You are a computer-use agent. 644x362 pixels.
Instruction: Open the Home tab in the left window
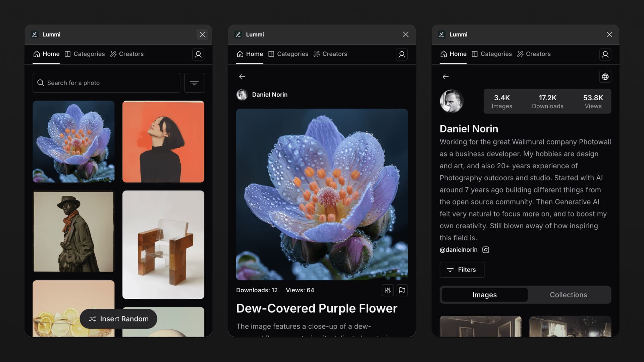coord(46,54)
